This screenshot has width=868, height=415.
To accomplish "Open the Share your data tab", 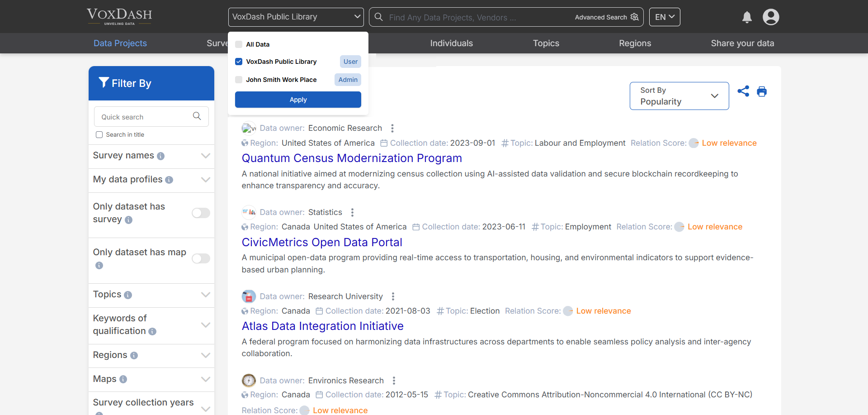I will (x=742, y=43).
